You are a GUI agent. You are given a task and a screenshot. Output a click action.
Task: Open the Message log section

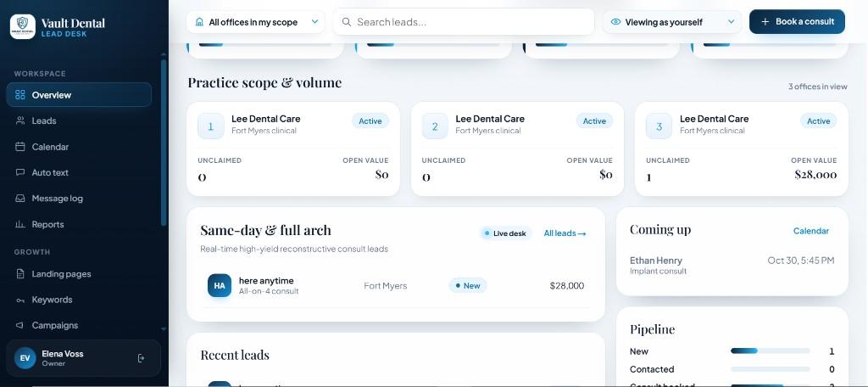79,198
